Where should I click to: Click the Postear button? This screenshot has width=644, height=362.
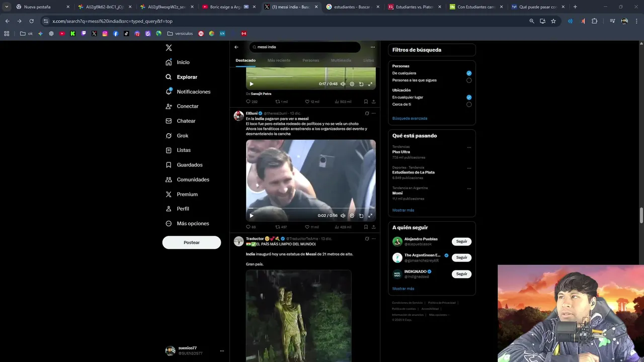coord(192,242)
